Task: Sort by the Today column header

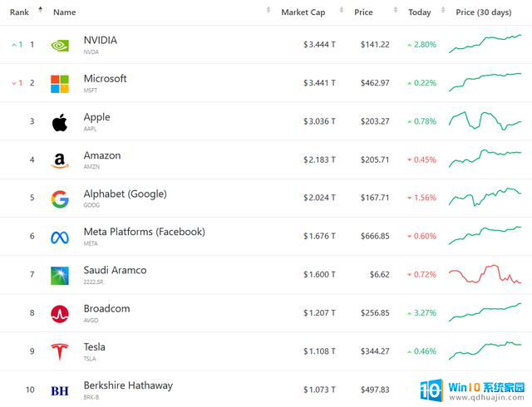Action: 419,12
